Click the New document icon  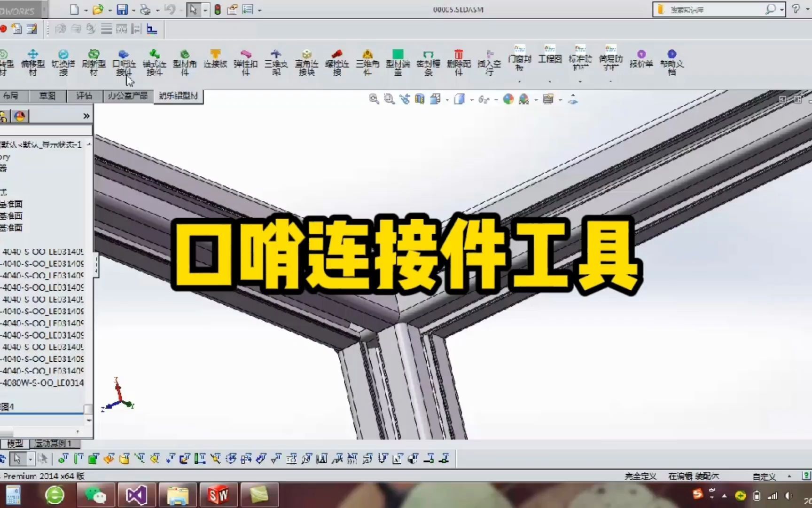coord(74,9)
